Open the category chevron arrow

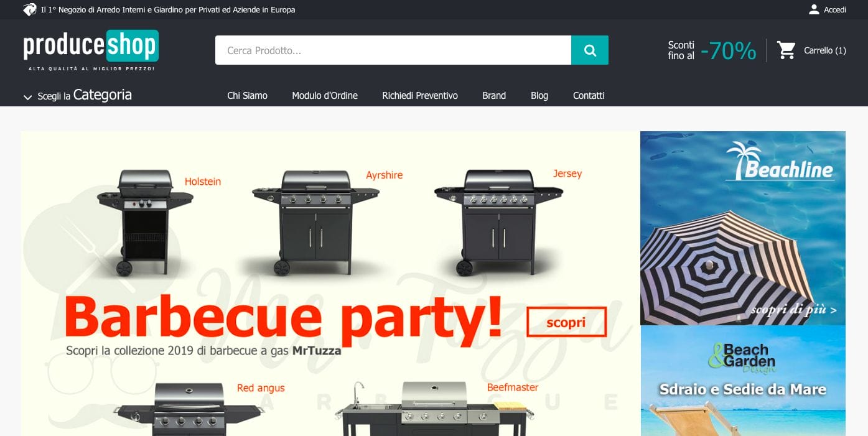coord(27,96)
